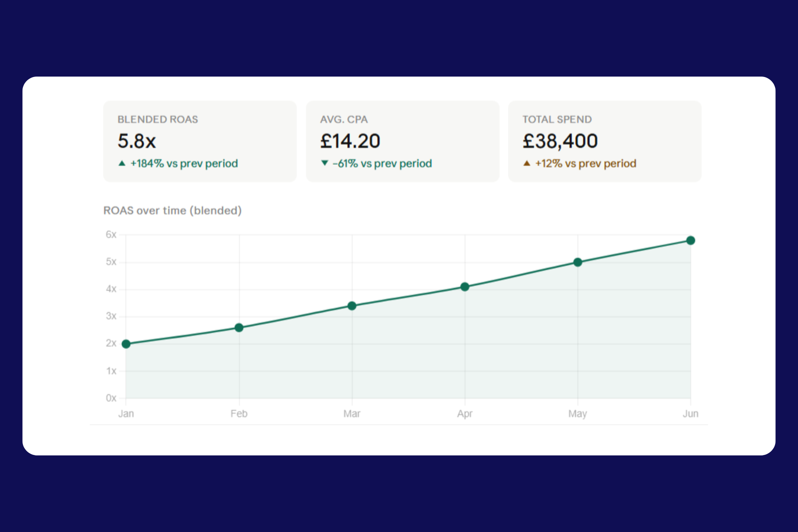Click the 0x label on the y-axis
The image size is (798, 532).
pos(111,398)
